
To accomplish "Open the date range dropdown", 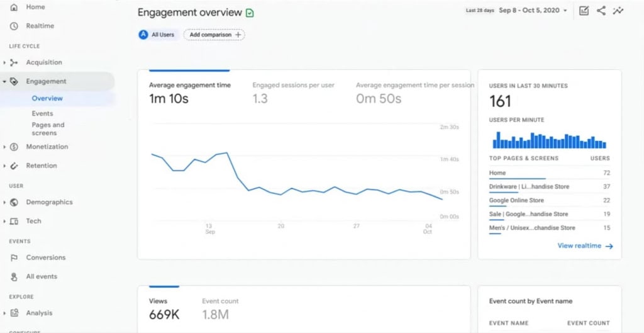I will pyautogui.click(x=533, y=11).
